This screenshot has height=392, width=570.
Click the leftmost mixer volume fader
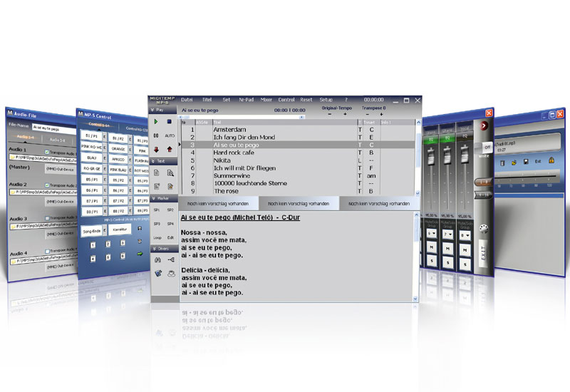[429, 158]
